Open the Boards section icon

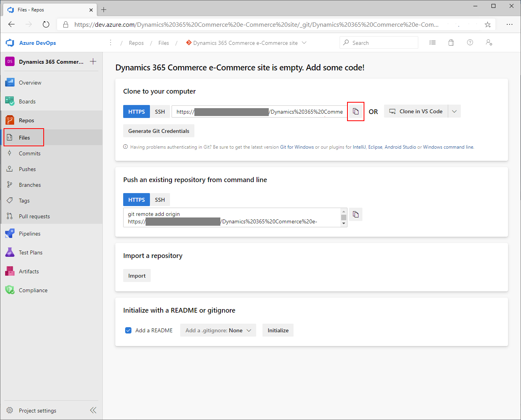click(10, 101)
